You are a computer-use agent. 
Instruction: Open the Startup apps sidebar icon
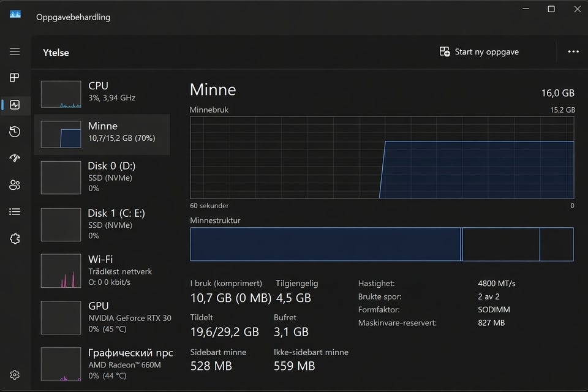tap(15, 158)
